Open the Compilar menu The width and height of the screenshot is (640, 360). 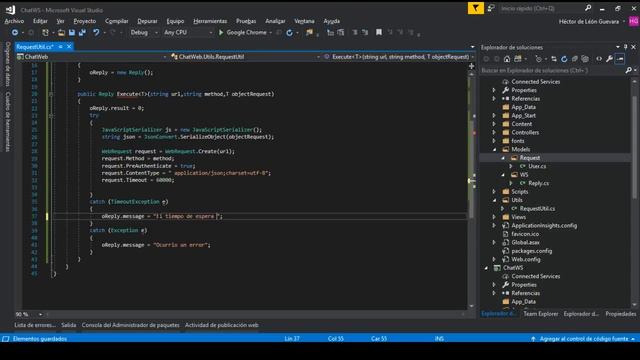tap(117, 21)
